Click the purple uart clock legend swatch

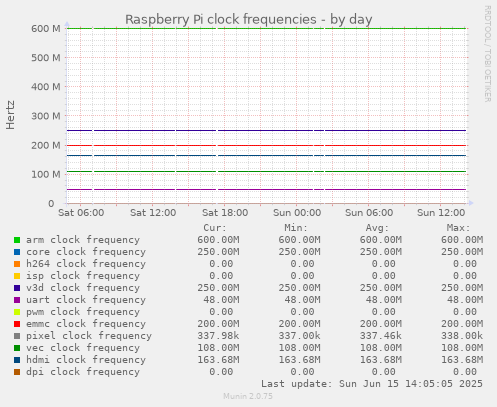(x=17, y=300)
